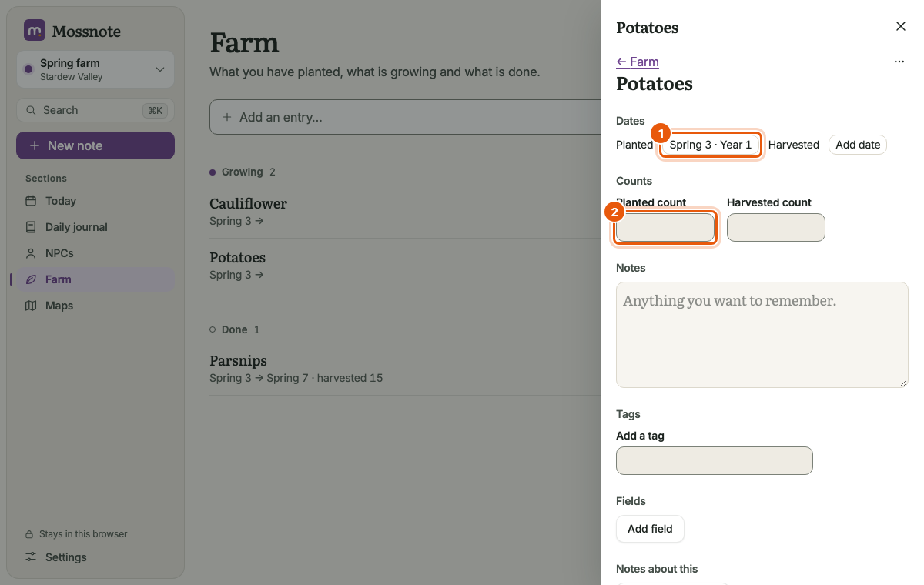Click the Today calendar icon
This screenshot has width=924, height=585.
pyautogui.click(x=31, y=201)
